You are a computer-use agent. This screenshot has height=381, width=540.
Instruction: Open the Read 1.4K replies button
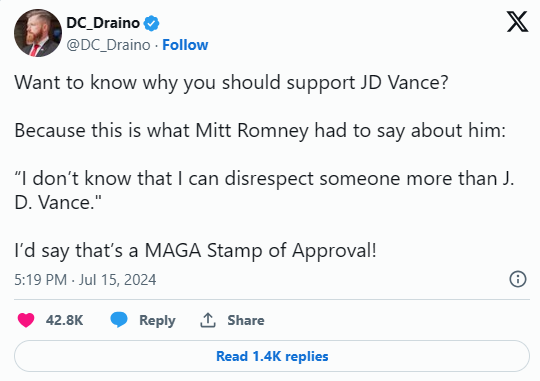tap(272, 356)
